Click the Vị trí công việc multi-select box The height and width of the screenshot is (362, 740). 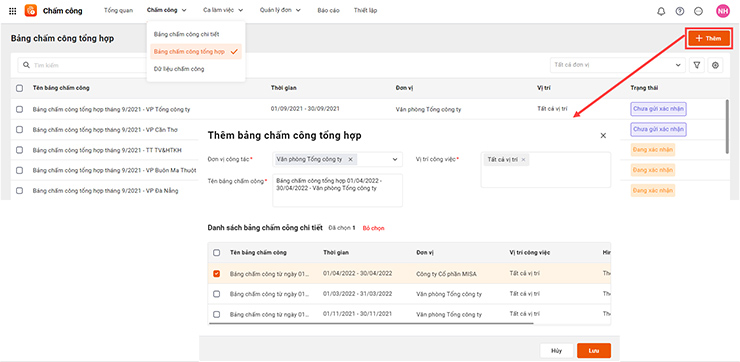point(546,170)
